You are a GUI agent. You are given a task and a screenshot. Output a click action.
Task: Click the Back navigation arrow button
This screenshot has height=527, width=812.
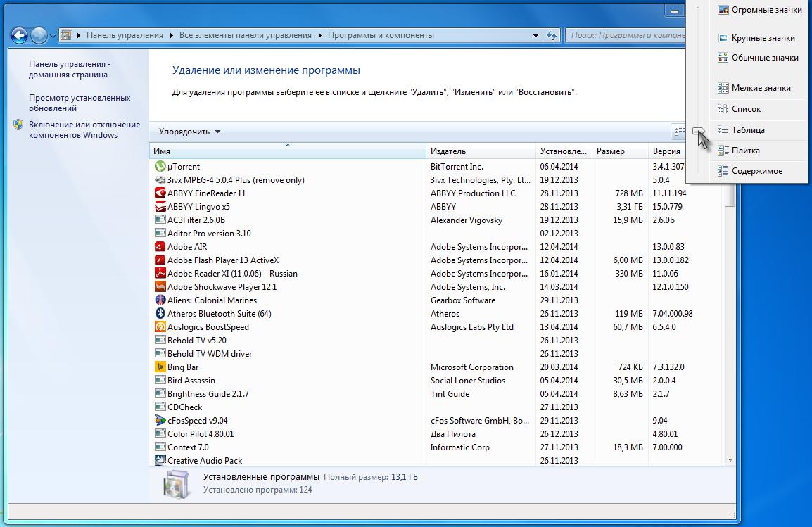coord(20,35)
